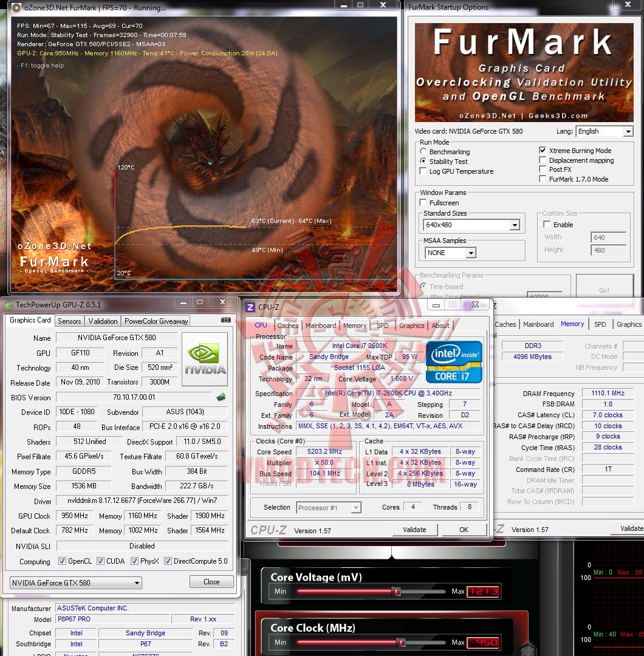Click the custom Height input field
Viewport: 644px width, 656px height.
pos(608,250)
